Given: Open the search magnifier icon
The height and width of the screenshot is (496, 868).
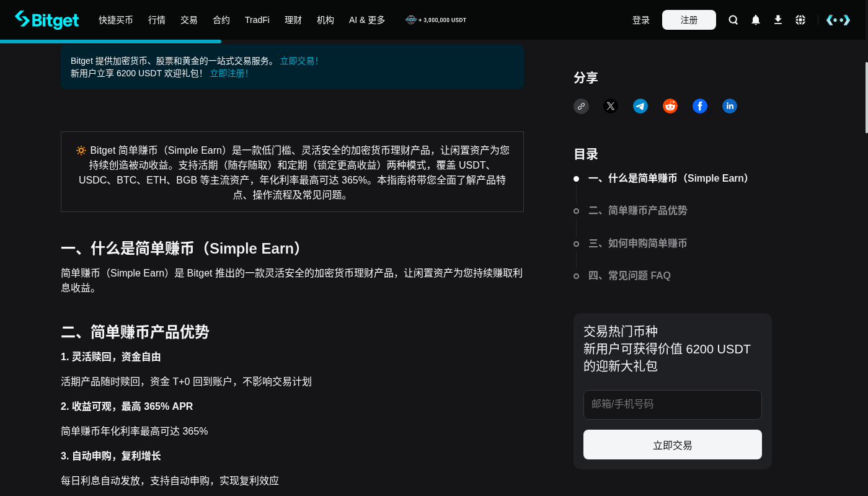Looking at the screenshot, I should 733,20.
